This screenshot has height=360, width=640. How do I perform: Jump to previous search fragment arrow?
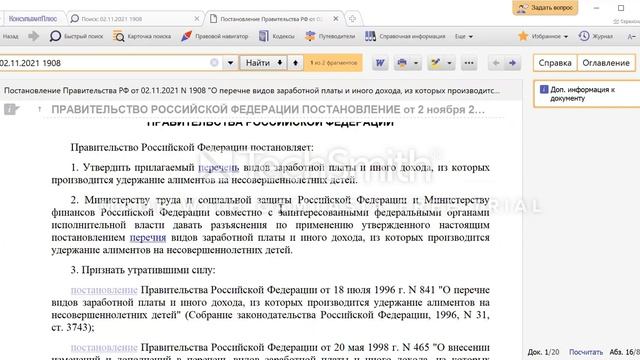[x=296, y=63]
